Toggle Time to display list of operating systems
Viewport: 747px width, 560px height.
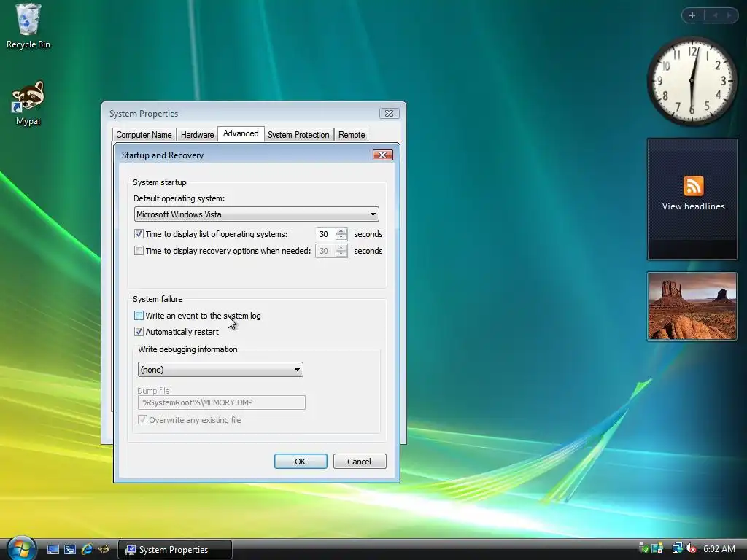click(139, 234)
